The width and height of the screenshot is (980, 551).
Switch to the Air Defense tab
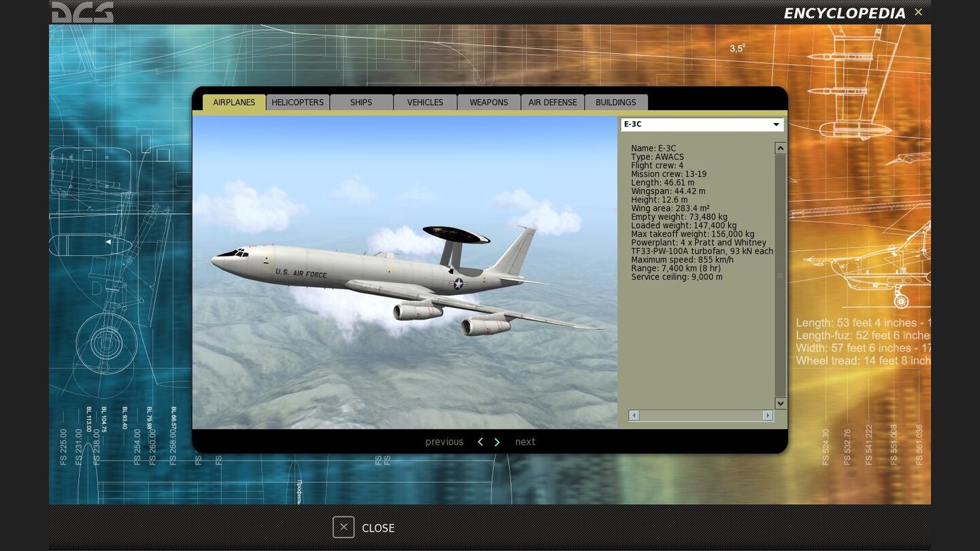[x=553, y=102]
